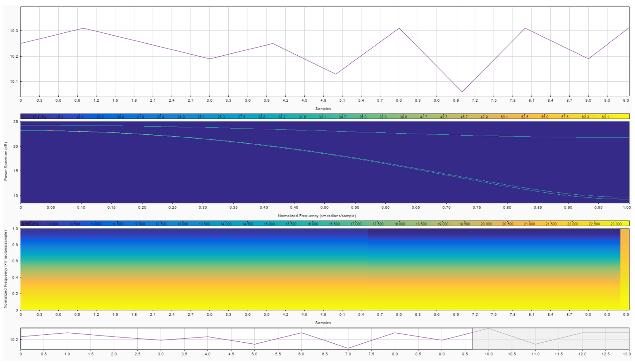This screenshot has width=635, height=364.
Task: Click the 10.3 tick on signal y-axis
Action: 14,31
